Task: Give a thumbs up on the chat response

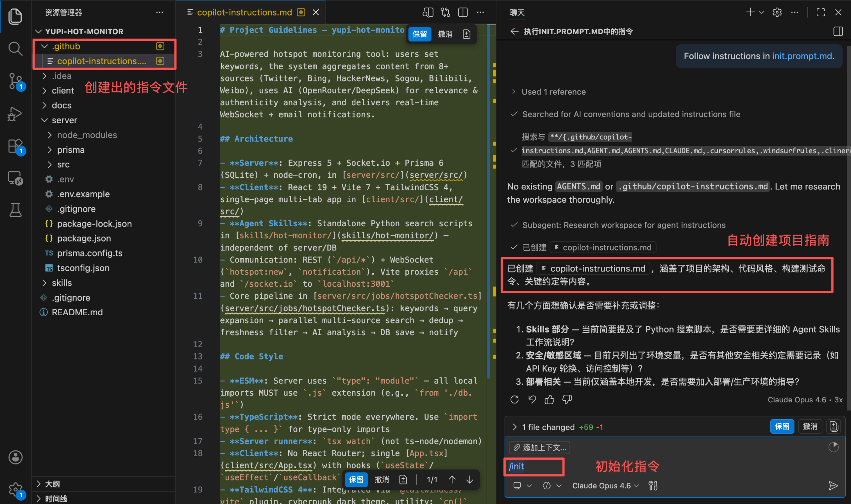Action: point(549,399)
